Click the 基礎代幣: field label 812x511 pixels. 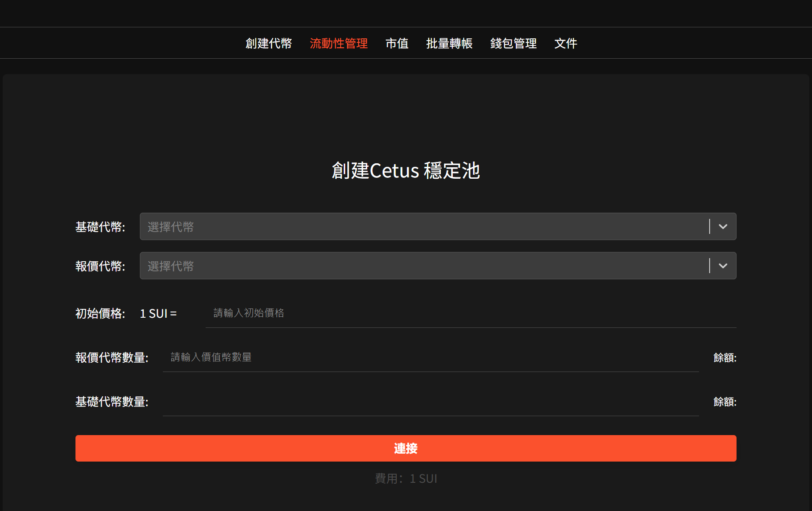pyautogui.click(x=100, y=227)
